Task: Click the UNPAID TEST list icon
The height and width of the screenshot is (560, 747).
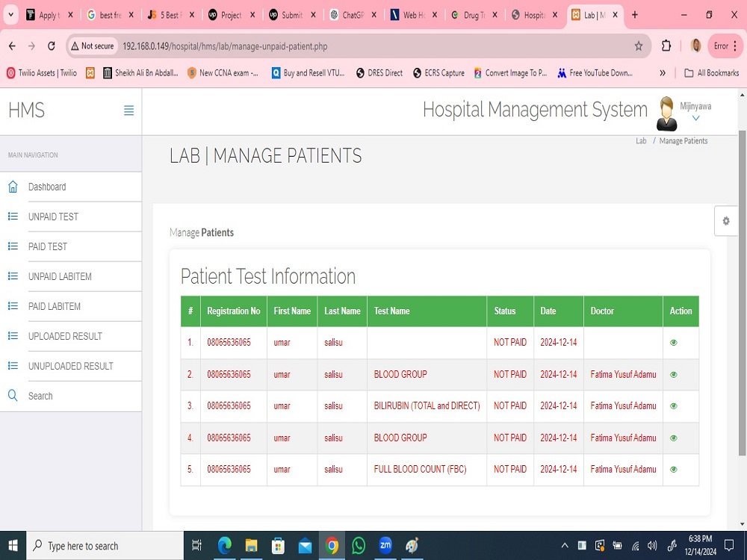Action: pyautogui.click(x=13, y=217)
